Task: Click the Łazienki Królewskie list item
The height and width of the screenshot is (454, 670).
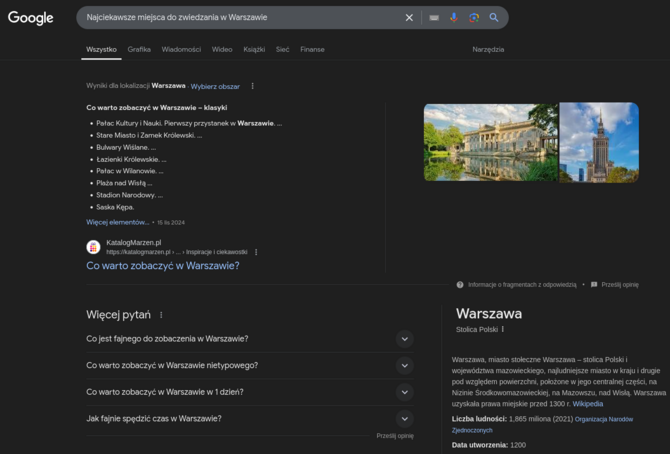Action: pyautogui.click(x=131, y=159)
